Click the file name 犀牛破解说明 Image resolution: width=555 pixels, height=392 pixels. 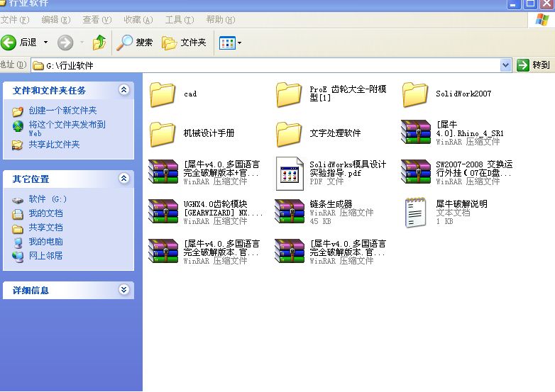(461, 203)
